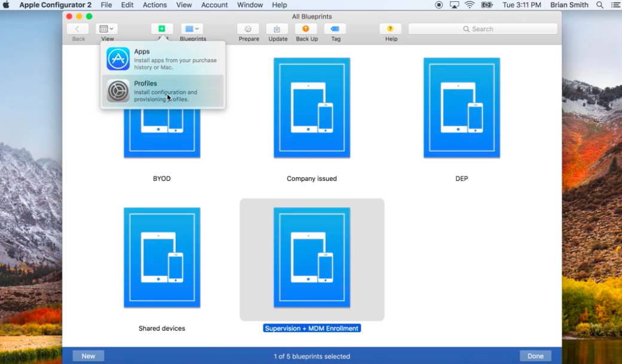
Task: Zoom the All Blueprints window to full screen
Action: point(89,16)
